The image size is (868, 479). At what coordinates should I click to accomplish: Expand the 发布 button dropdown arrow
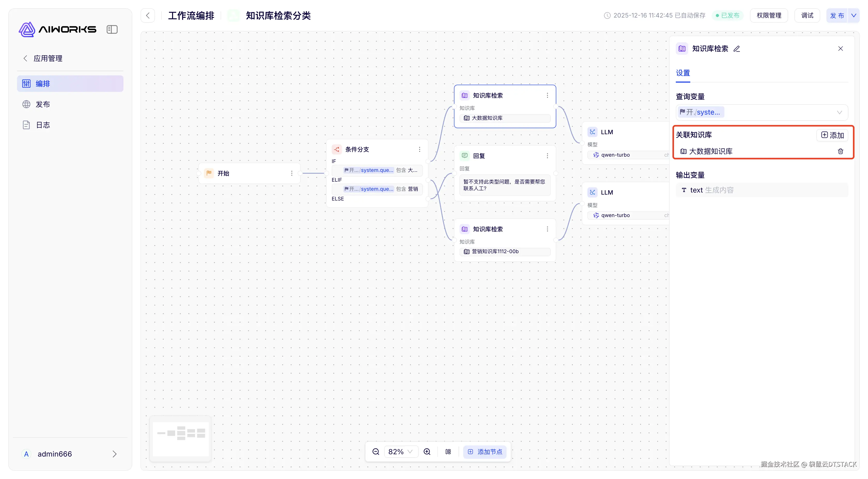coord(854,15)
